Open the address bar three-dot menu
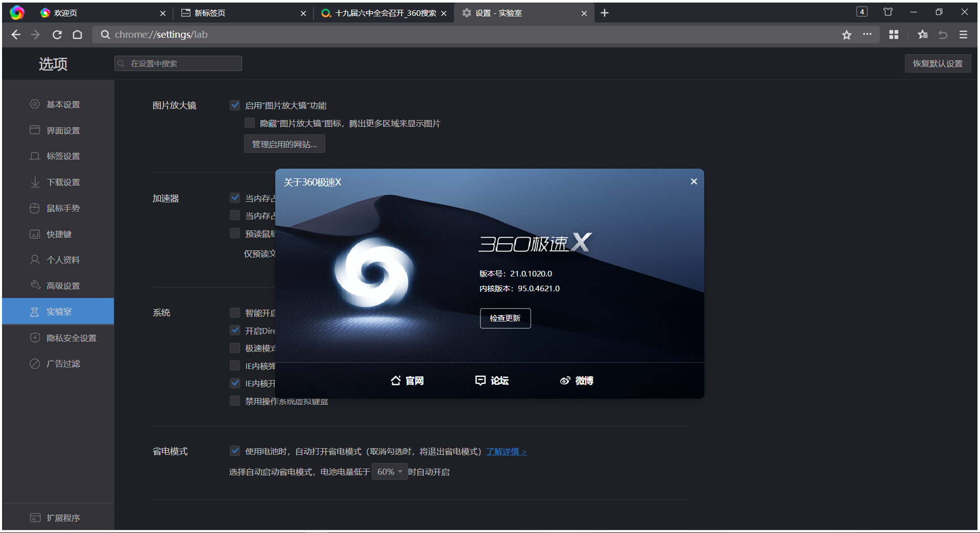Viewport: 980px width, 533px height. (867, 34)
